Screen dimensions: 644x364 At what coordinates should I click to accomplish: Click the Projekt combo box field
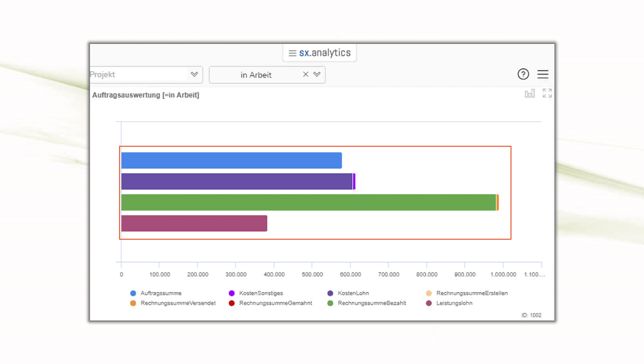[138, 75]
